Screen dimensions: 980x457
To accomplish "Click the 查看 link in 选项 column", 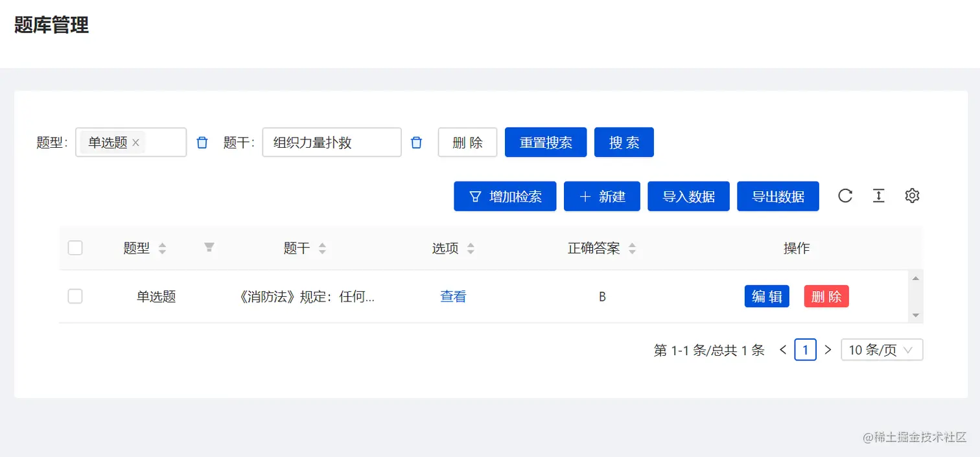I will 453,297.
